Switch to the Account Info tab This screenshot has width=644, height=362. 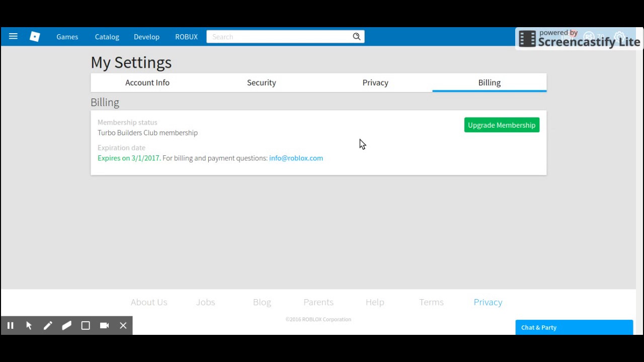click(147, 82)
